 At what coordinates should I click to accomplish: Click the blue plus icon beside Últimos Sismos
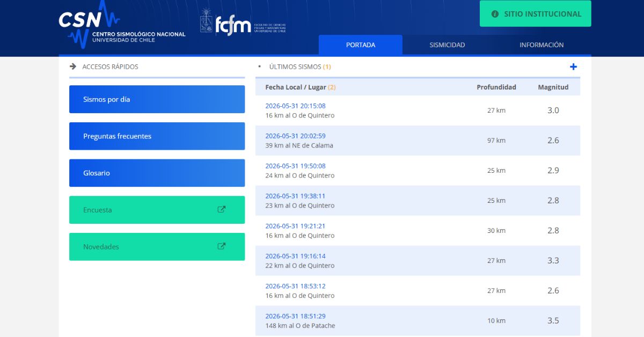[573, 67]
